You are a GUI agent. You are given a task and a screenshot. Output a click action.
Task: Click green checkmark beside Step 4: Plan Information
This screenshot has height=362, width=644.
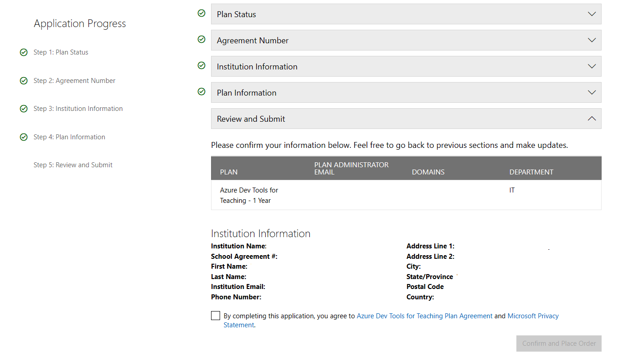click(x=24, y=137)
